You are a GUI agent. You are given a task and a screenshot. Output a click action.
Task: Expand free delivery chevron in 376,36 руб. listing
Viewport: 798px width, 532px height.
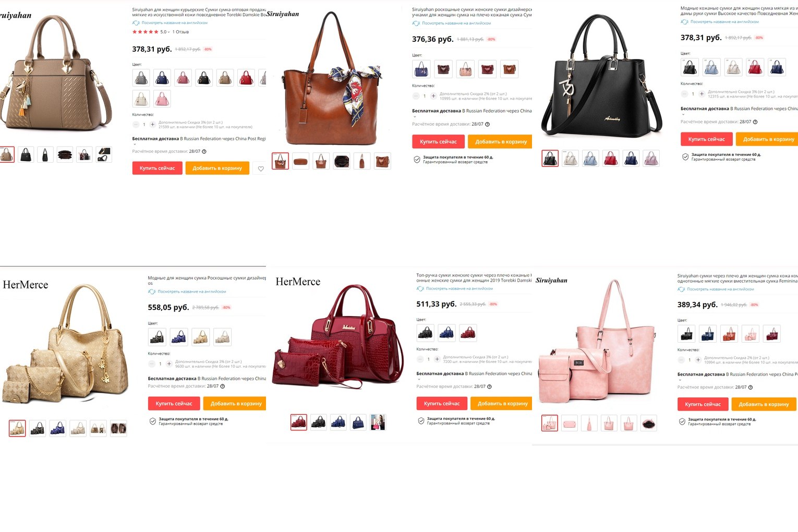point(415,117)
